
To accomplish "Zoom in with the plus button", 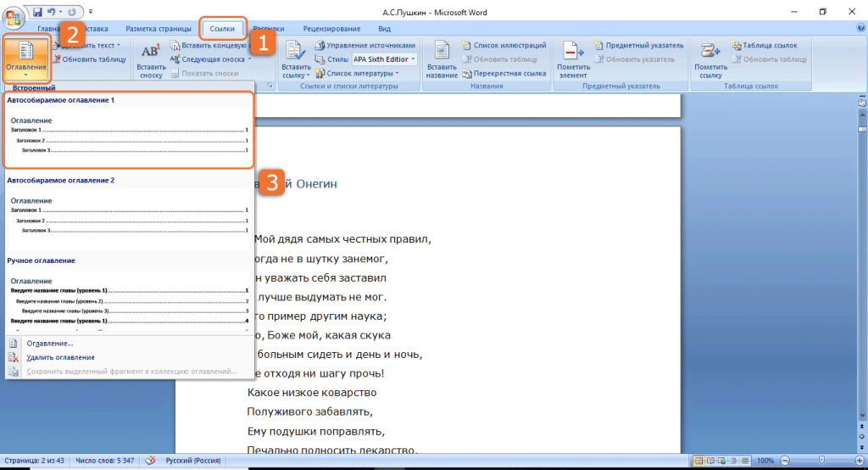I will 860,461.
